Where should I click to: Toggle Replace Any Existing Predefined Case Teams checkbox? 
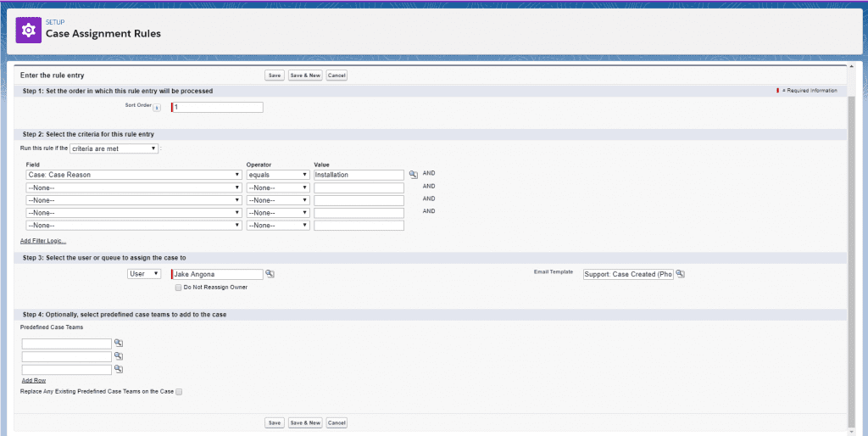pyautogui.click(x=178, y=391)
